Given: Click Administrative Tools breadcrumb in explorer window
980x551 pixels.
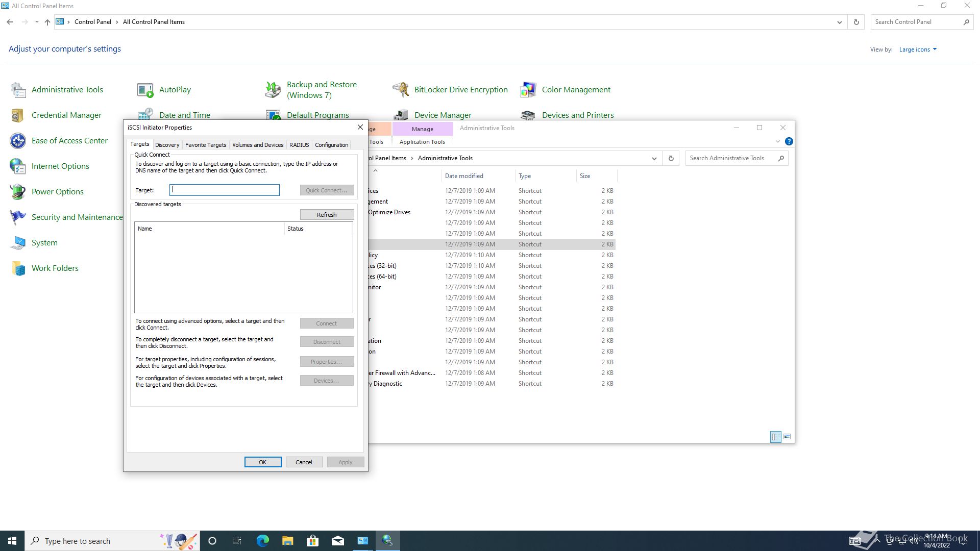Looking at the screenshot, I should (x=445, y=158).
